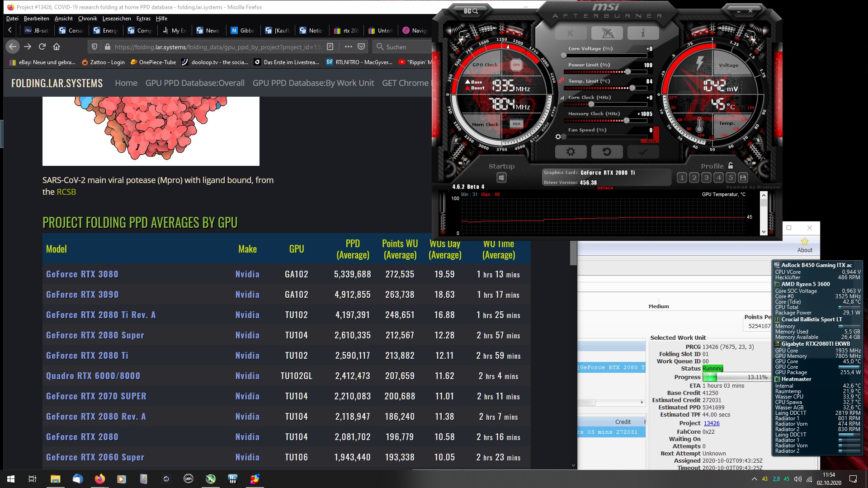Click the Afterburner info button
This screenshot has width=868, height=488.
tap(643, 33)
